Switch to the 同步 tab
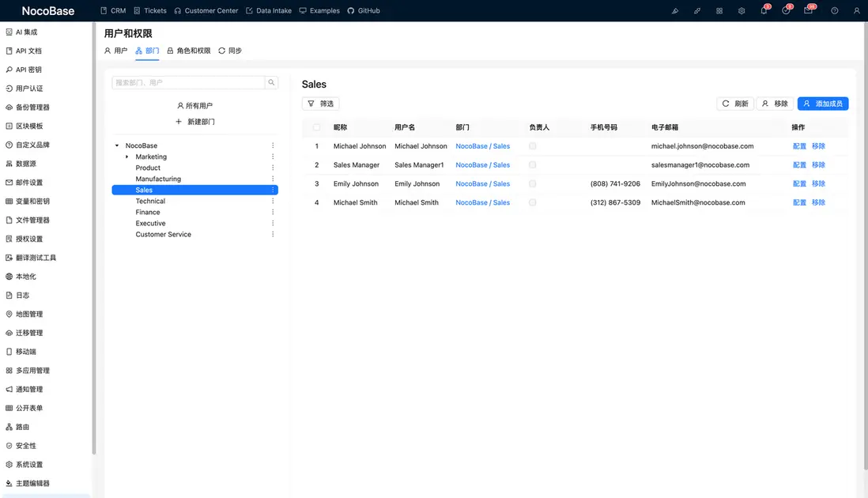 coord(230,51)
